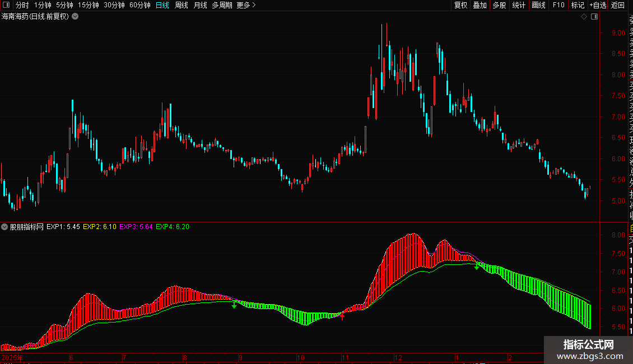This screenshot has height=364, width=633.
Task: Click the EXP1: 5.45 value label
Action: (x=63, y=227)
